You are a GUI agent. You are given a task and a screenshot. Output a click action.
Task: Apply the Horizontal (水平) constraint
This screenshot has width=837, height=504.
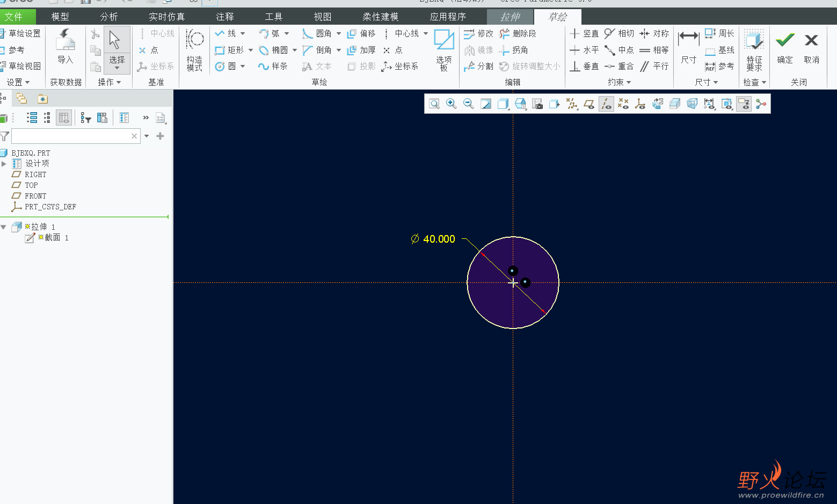[584, 50]
